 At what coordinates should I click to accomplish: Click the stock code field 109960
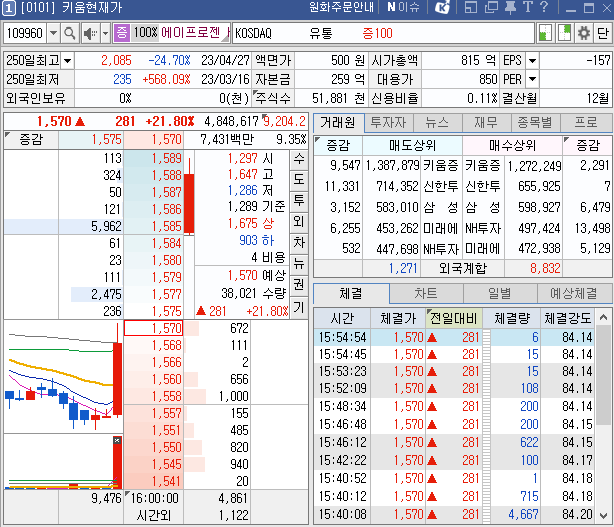25,33
